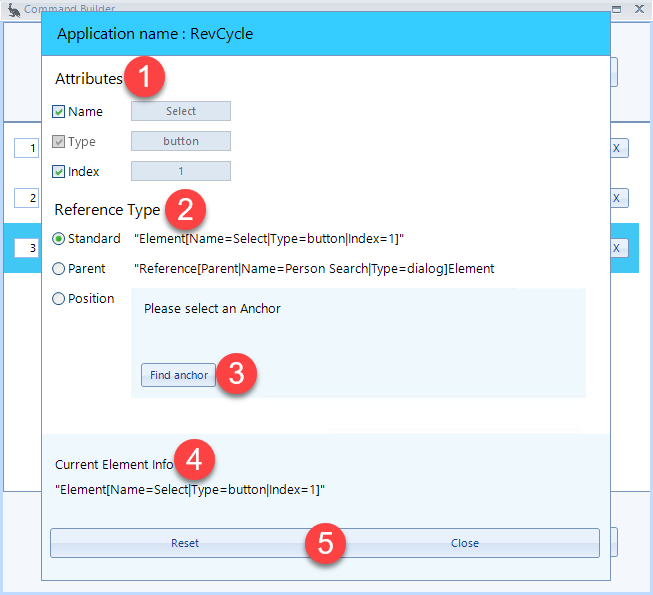Delete row 1 with its X button

pyautogui.click(x=620, y=148)
